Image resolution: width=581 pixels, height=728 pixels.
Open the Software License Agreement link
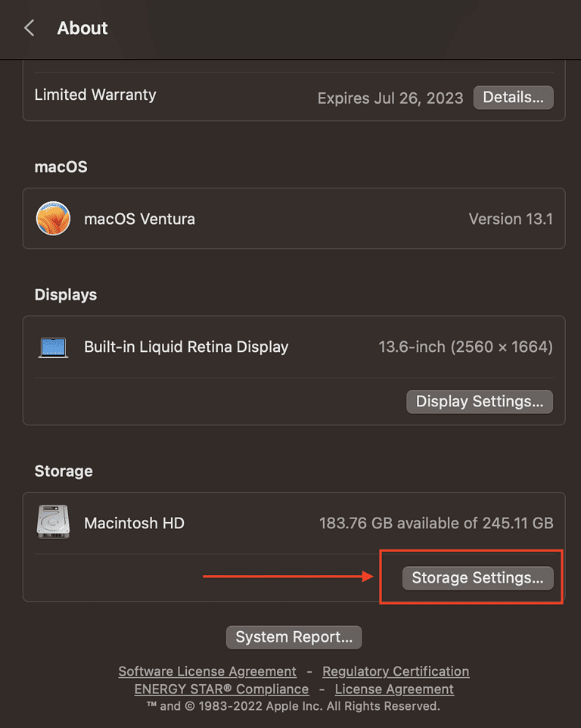(x=207, y=671)
